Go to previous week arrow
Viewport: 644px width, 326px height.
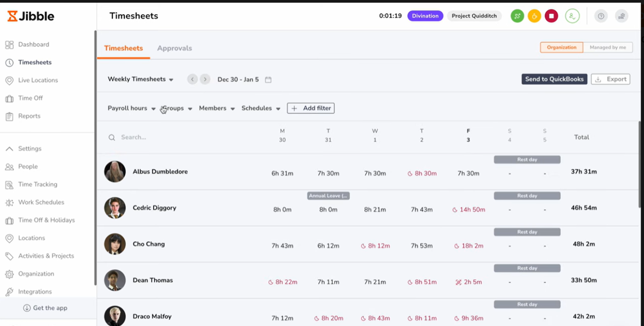tap(192, 79)
